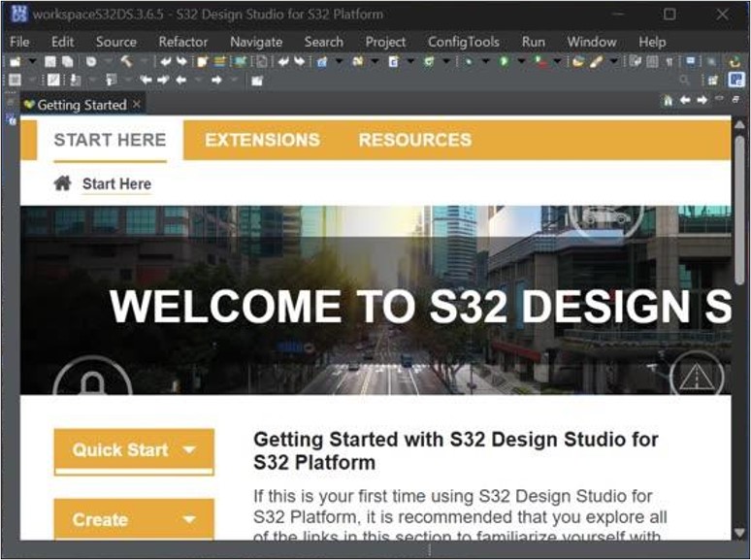Click the Start Here breadcrumb link

[116, 183]
